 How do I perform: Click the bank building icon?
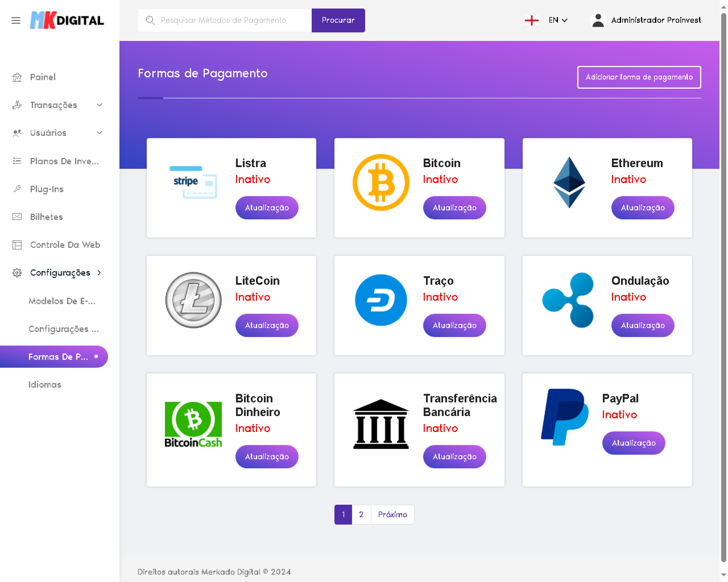381,424
